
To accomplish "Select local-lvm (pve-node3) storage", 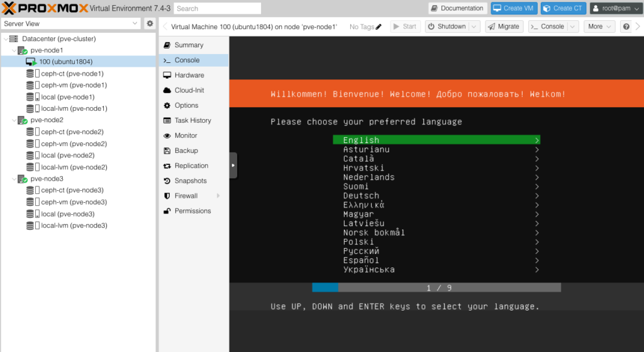I will (79, 226).
